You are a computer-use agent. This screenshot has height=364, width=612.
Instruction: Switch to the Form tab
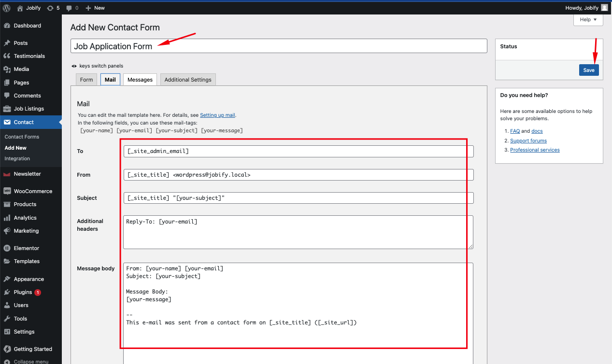click(86, 79)
